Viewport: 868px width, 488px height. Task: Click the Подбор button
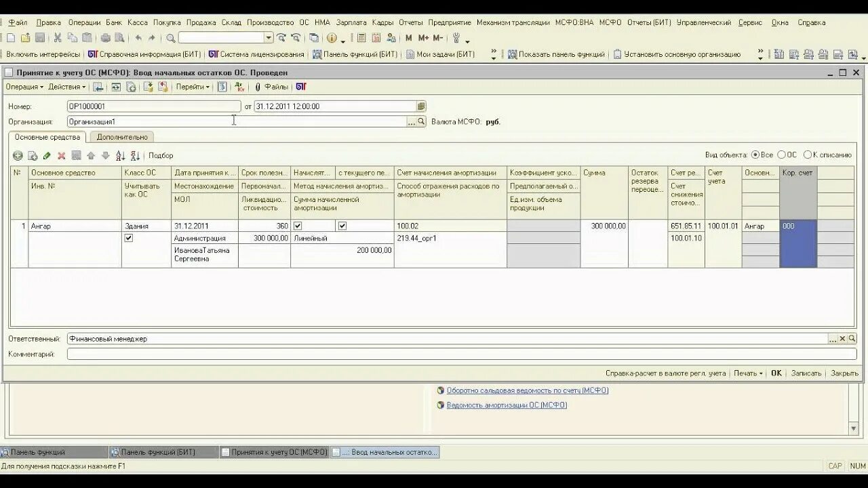coord(161,156)
